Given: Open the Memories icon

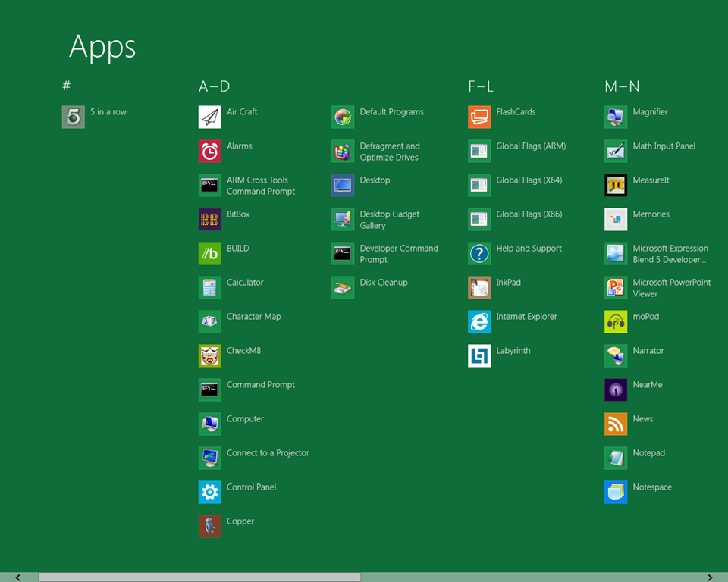Looking at the screenshot, I should pyautogui.click(x=616, y=219).
